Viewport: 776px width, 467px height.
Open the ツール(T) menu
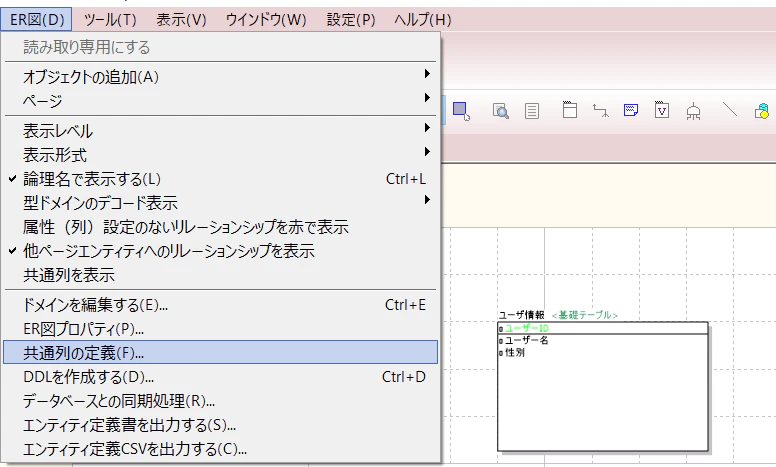pyautogui.click(x=110, y=20)
